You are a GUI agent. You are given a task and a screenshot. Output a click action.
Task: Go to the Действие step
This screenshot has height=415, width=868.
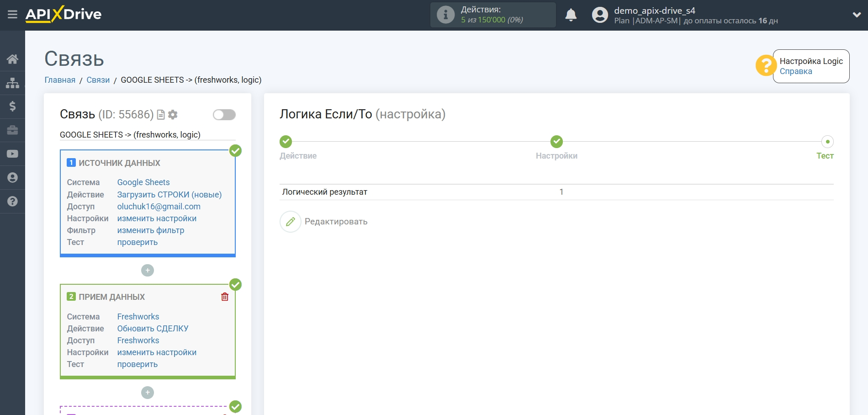point(286,142)
